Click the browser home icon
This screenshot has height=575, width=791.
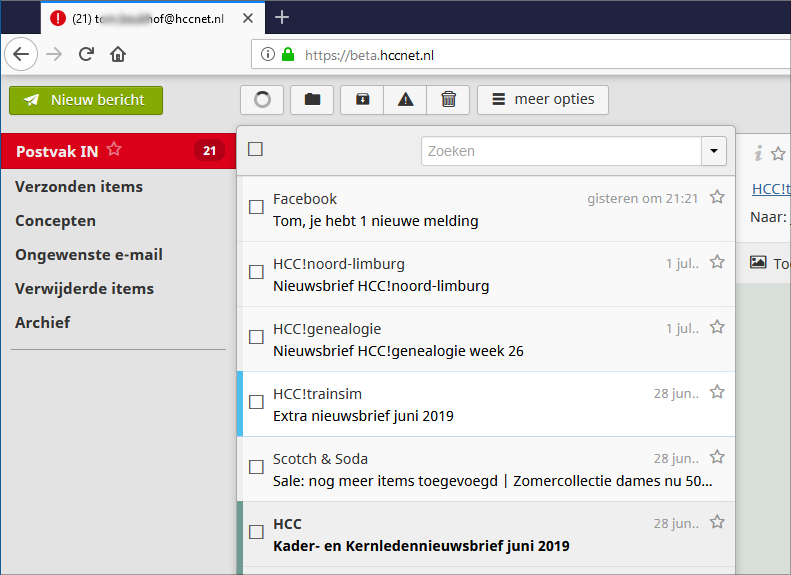click(118, 54)
